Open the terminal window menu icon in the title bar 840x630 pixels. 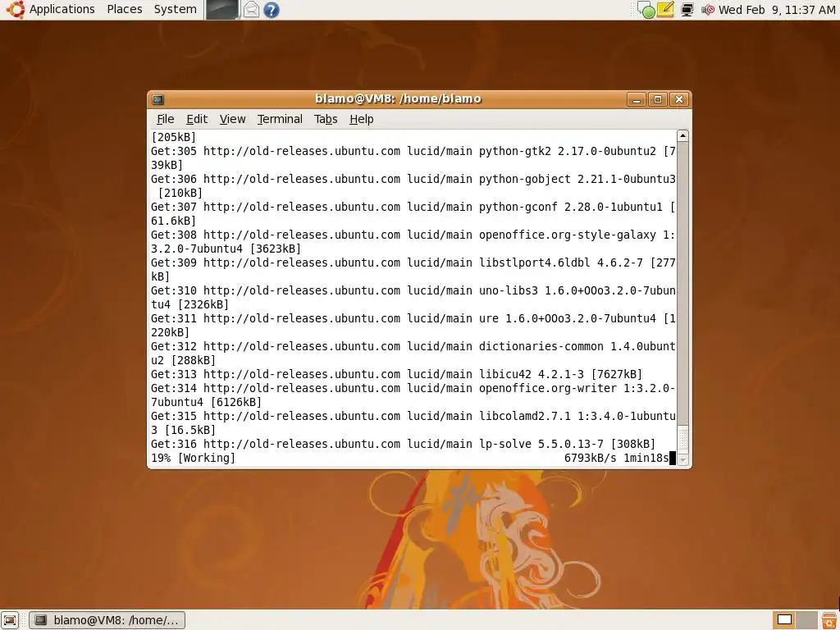tap(158, 99)
